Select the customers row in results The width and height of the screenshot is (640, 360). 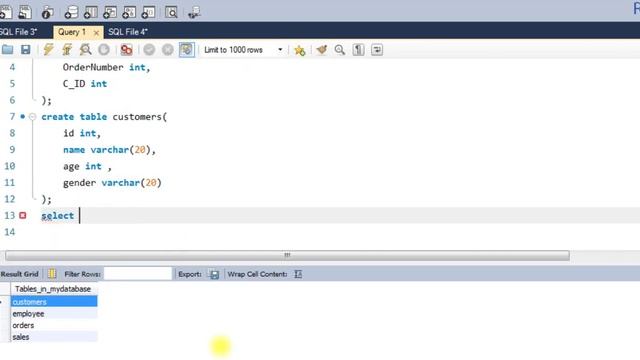pos(54,302)
